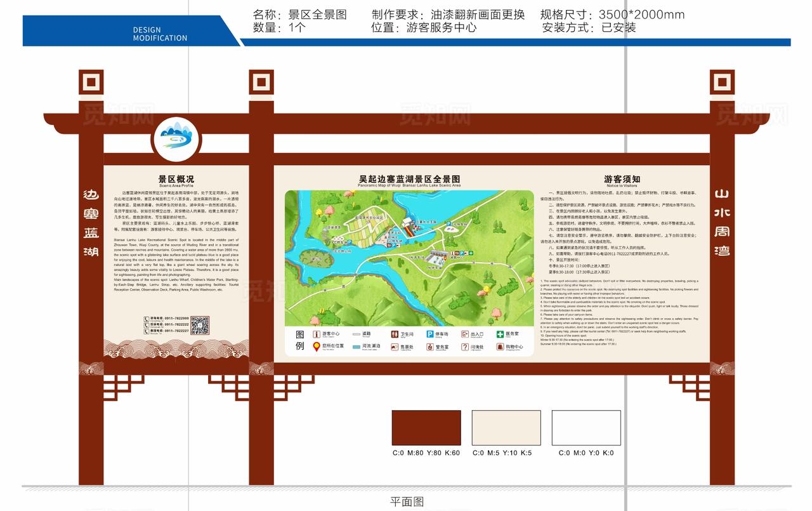Select the 售票处 ticket office legend icon

[x=393, y=347]
